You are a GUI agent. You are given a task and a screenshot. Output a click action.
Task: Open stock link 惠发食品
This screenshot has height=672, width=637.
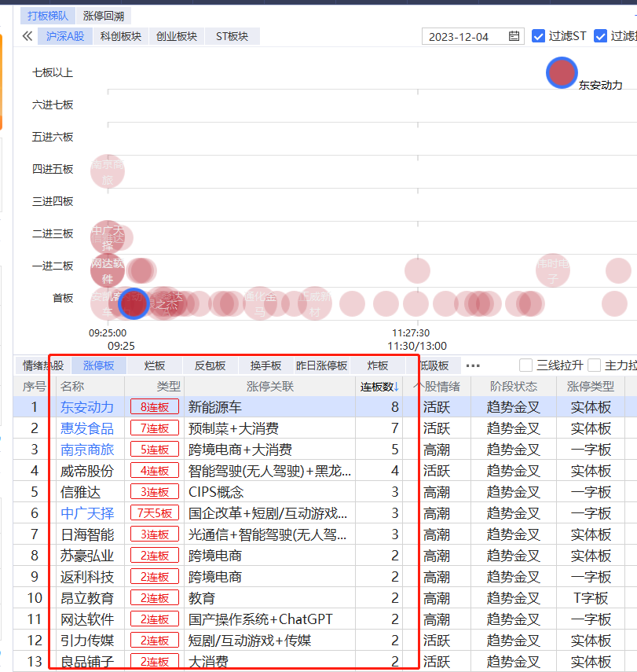point(87,428)
